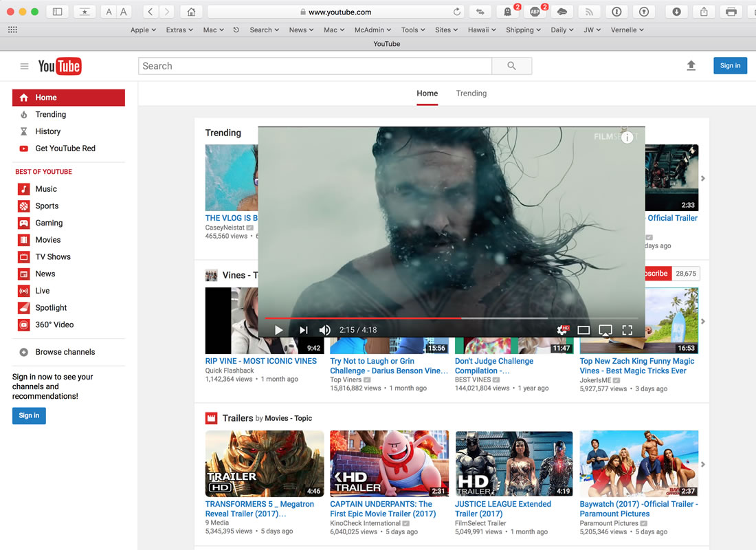Toggle theater mode in the player
Viewport: 756px width, 550px height.
(583, 330)
